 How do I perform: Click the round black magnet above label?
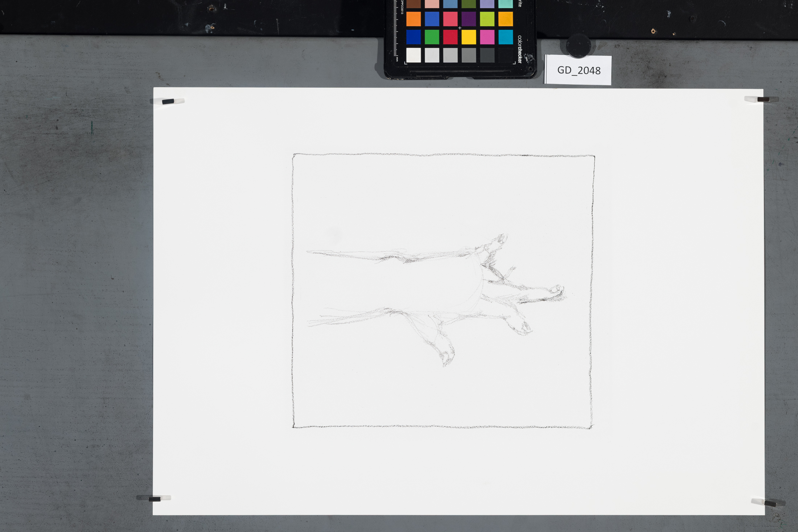pyautogui.click(x=578, y=45)
